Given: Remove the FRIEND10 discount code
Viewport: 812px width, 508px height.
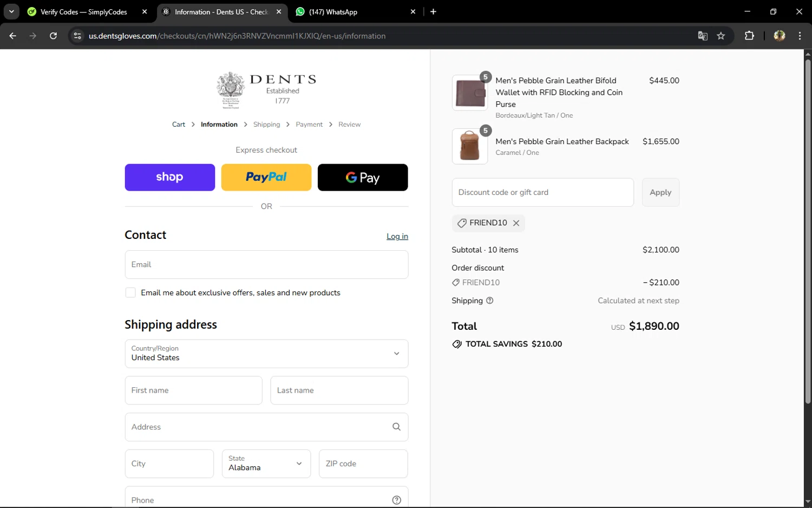Looking at the screenshot, I should pyautogui.click(x=516, y=223).
